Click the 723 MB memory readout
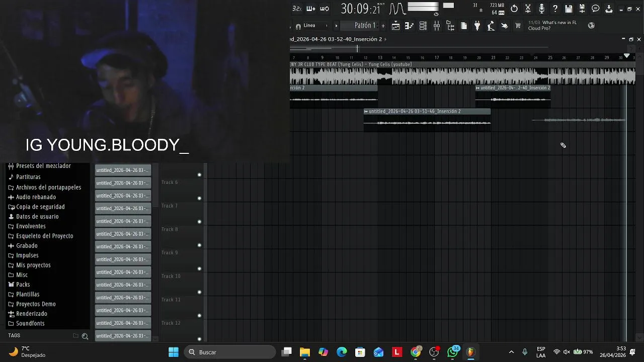This screenshot has height=362, width=644. (x=497, y=6)
